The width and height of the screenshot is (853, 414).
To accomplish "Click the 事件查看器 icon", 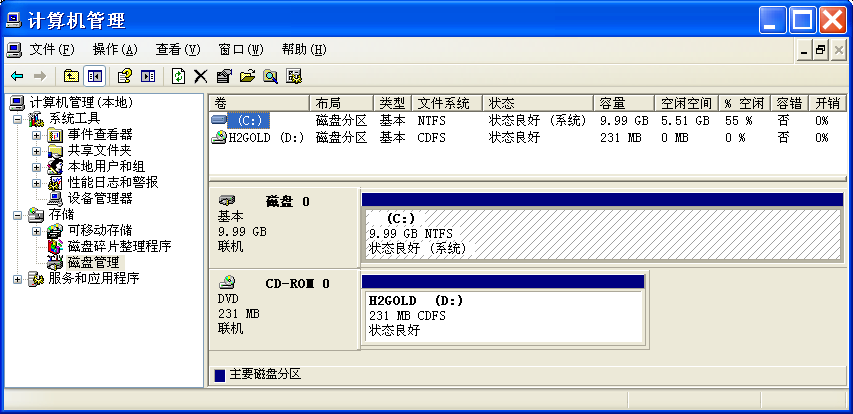I will (55, 135).
